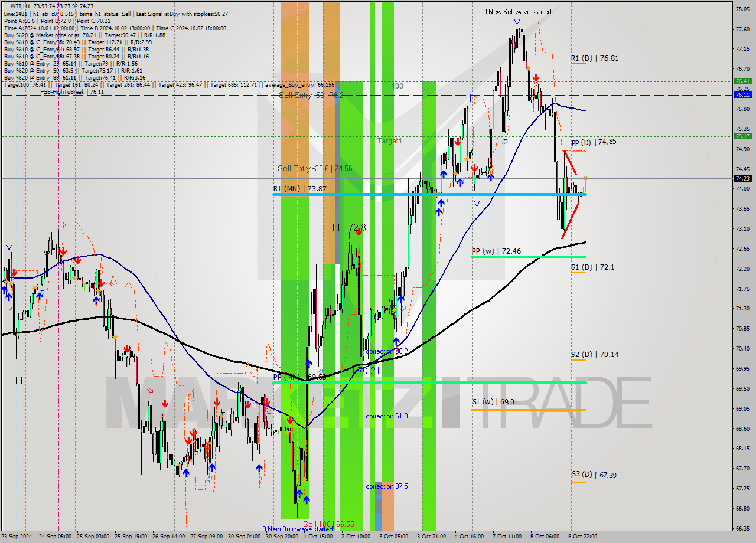Image resolution: width=756 pixels, height=543 pixels.
Task: Click the '70.21' wave point label
Action: coord(369,371)
